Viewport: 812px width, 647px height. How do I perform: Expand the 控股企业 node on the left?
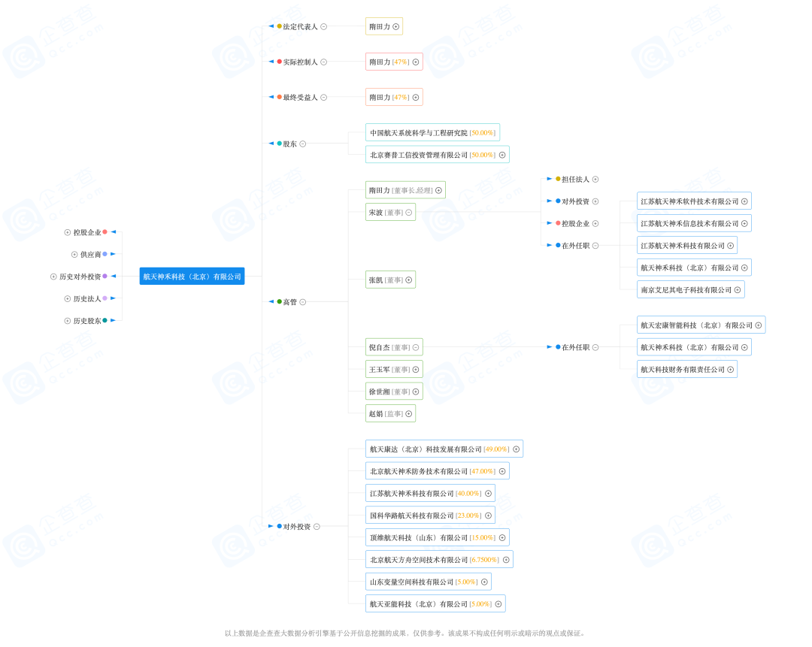click(x=68, y=232)
